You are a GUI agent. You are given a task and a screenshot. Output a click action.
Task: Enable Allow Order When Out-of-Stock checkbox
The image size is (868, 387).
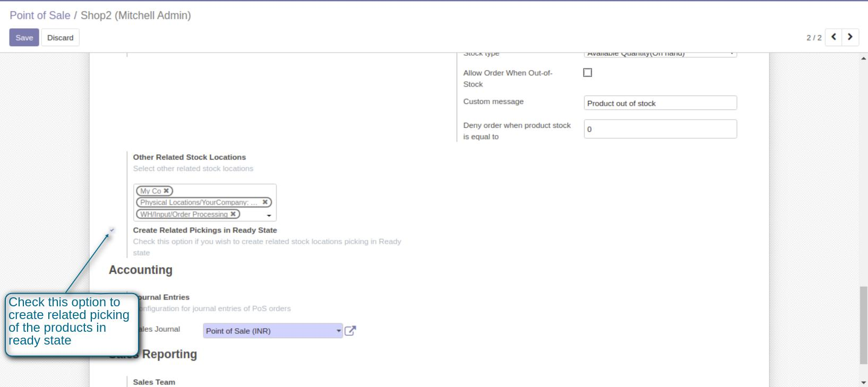pos(588,73)
